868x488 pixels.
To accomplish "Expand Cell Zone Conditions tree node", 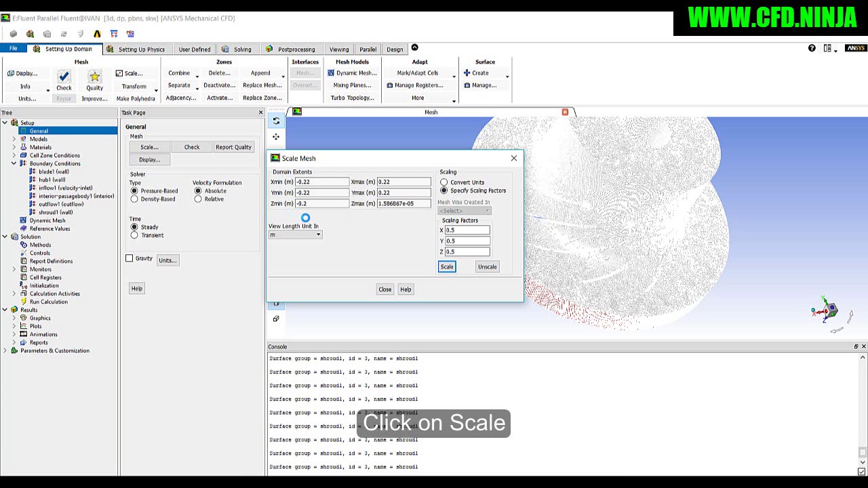I will point(14,155).
